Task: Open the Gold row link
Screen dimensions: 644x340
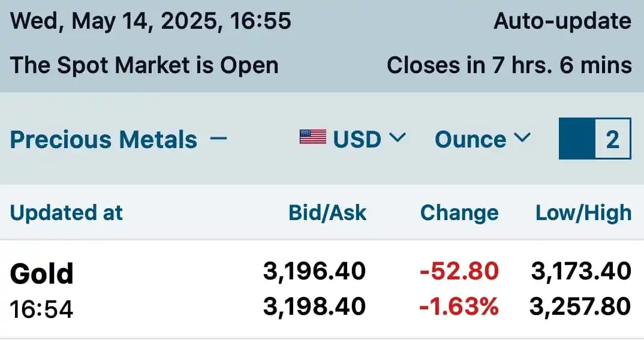Action: [x=41, y=273]
